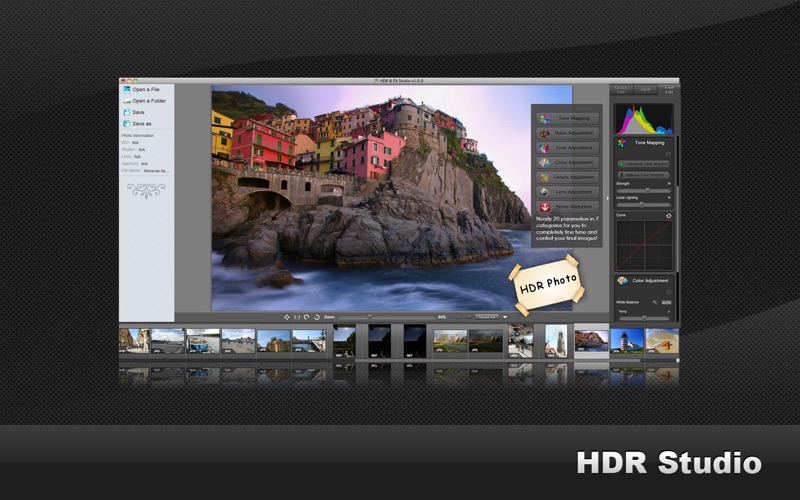This screenshot has width=800, height=500.
Task: Choose Basic Adjustment in the overlay list
Action: (x=567, y=133)
